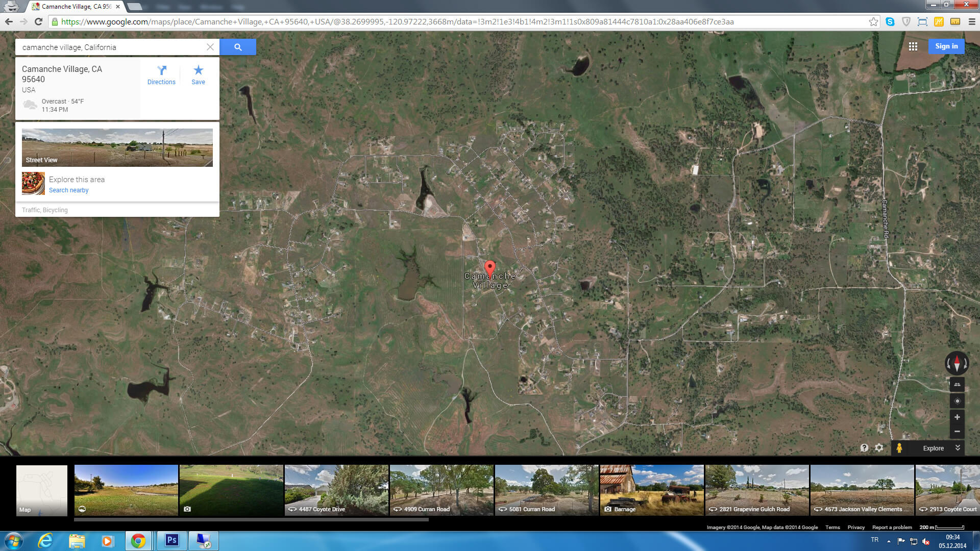Viewport: 980px width, 551px height.
Task: Reset compass to north
Action: pos(957,363)
